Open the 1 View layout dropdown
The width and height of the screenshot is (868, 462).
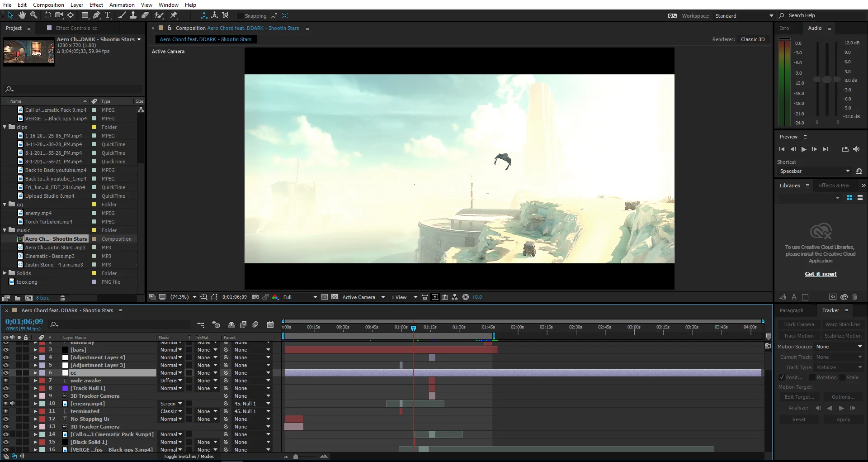404,297
